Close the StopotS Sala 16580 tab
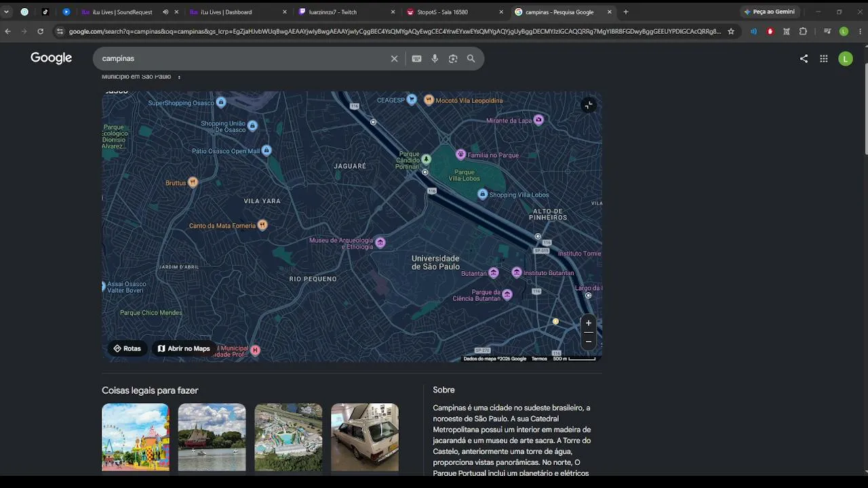The height and width of the screenshot is (488, 868). click(x=501, y=12)
